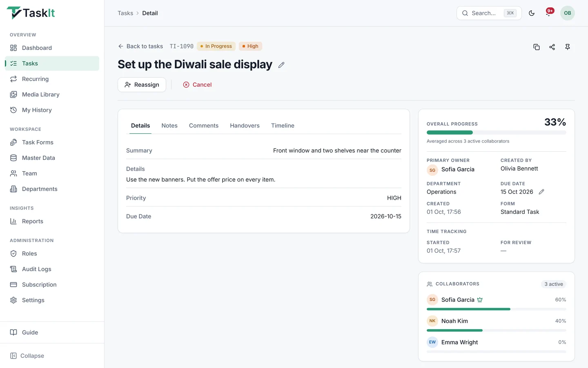Viewport: 588px width, 368px height.
Task: Open the Guide
Action: click(52, 332)
